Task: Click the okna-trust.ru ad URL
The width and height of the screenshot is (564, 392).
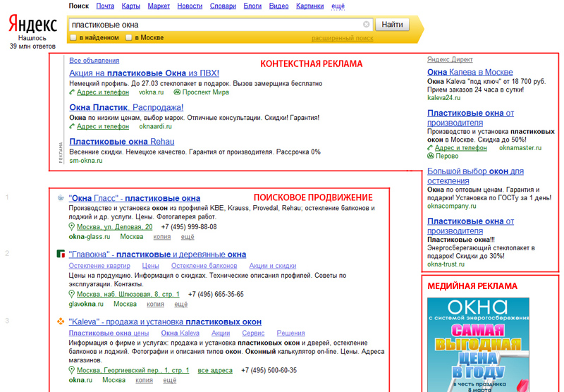Action: (446, 264)
